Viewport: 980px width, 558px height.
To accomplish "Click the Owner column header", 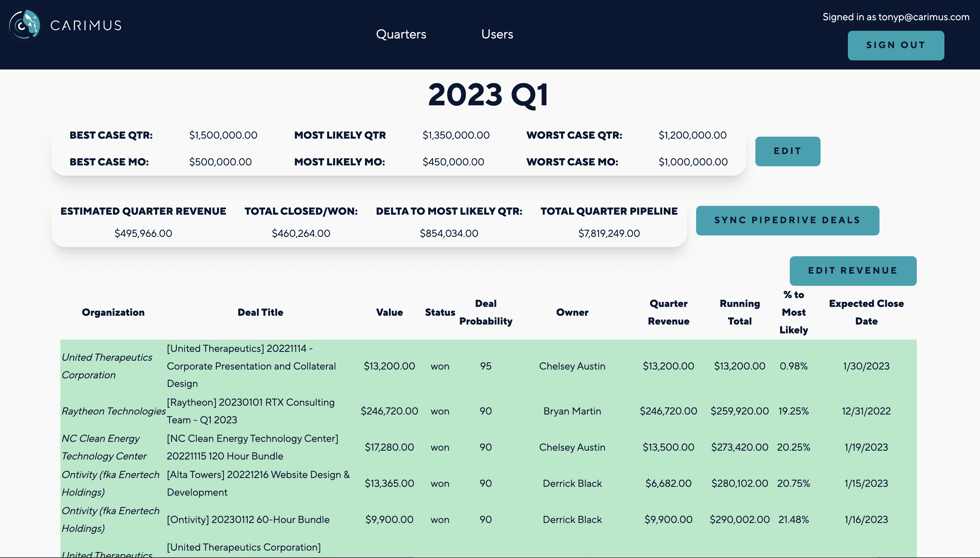I will point(572,312).
